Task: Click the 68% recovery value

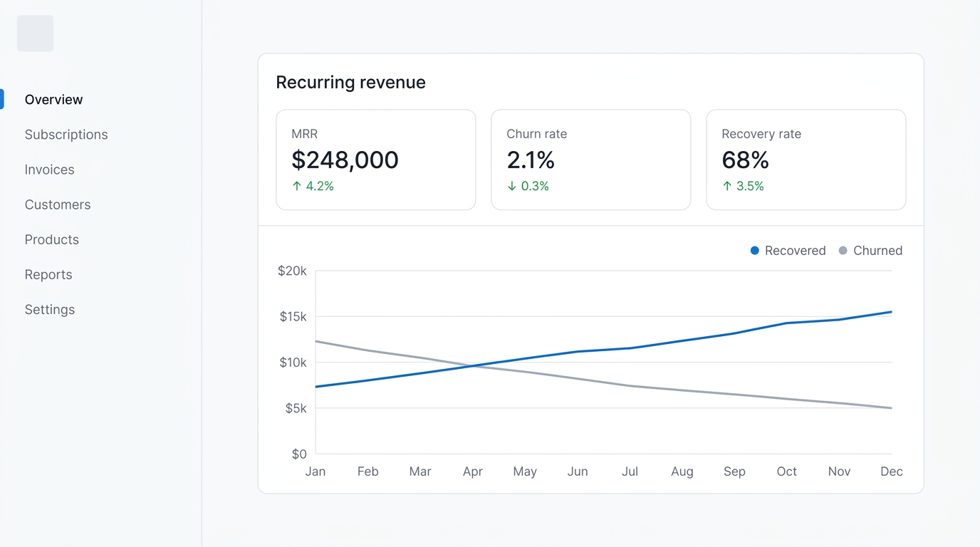Action: click(745, 160)
